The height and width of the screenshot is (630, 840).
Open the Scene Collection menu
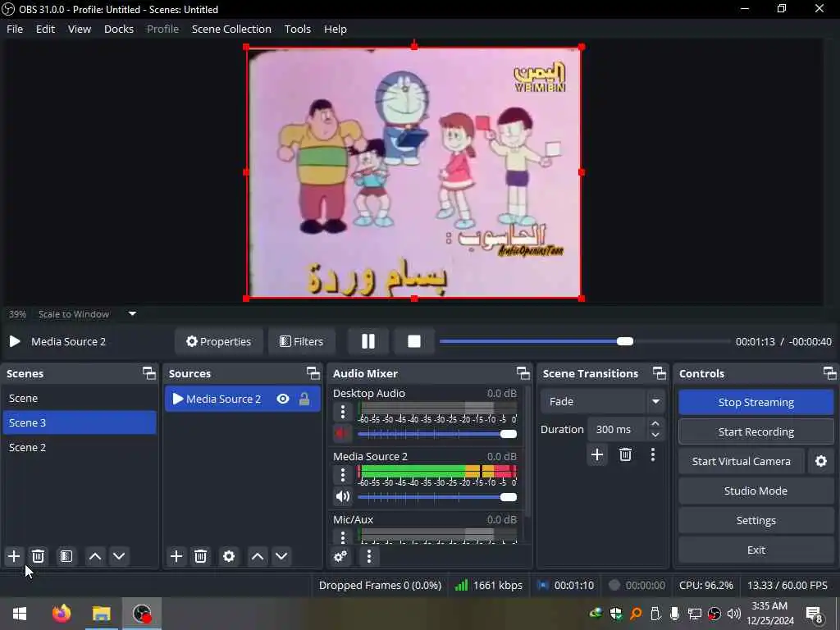tap(231, 29)
